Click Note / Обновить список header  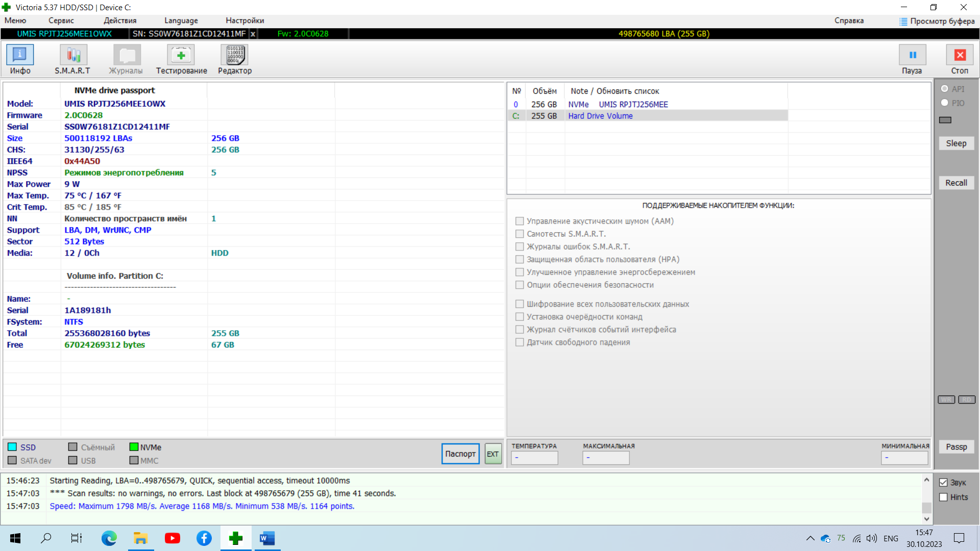click(x=615, y=91)
